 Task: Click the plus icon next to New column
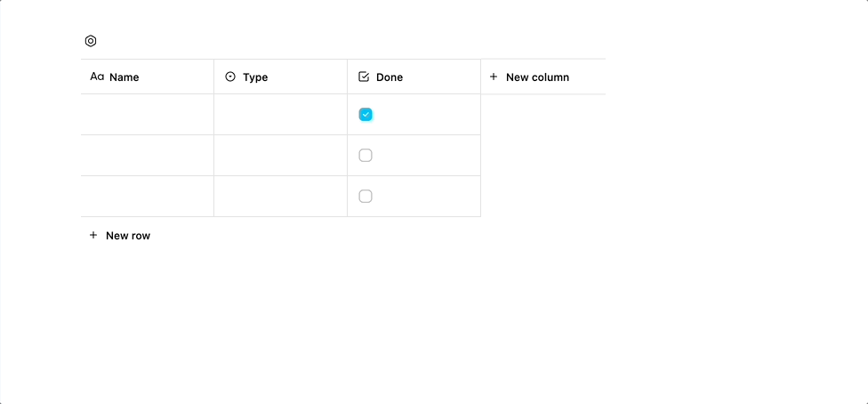point(494,77)
